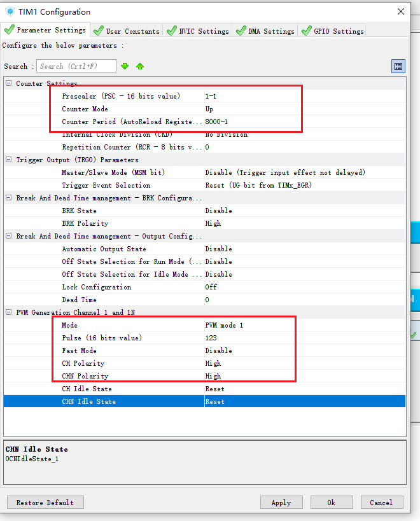Select the Master/Slave Mode (MSM bit) label
The image size is (420, 521).
pyautogui.click(x=113, y=172)
